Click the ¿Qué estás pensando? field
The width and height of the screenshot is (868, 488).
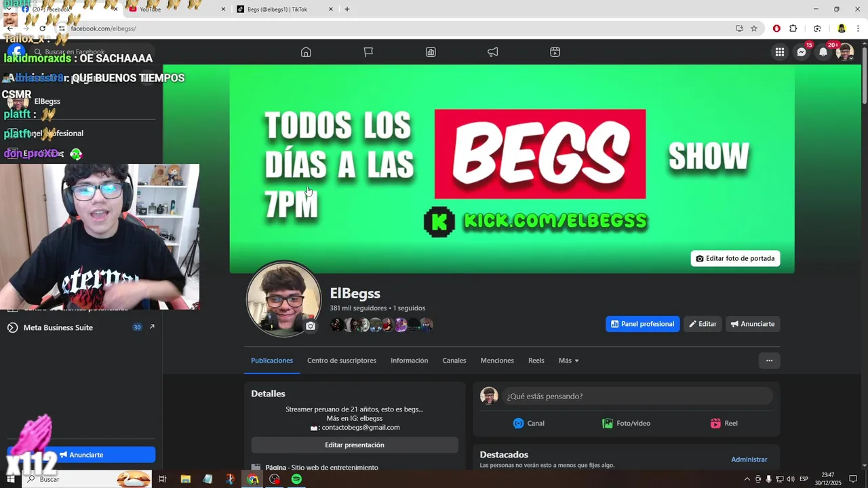point(637,396)
